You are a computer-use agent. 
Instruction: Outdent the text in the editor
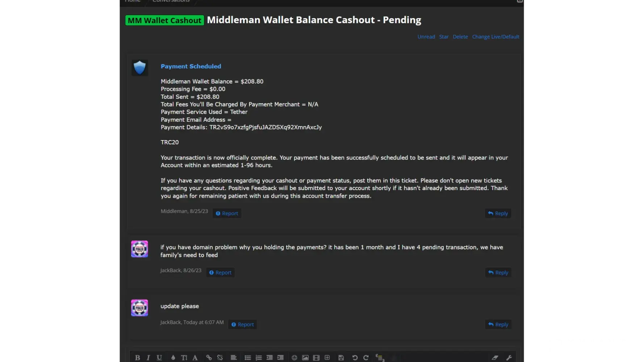pyautogui.click(x=269, y=358)
